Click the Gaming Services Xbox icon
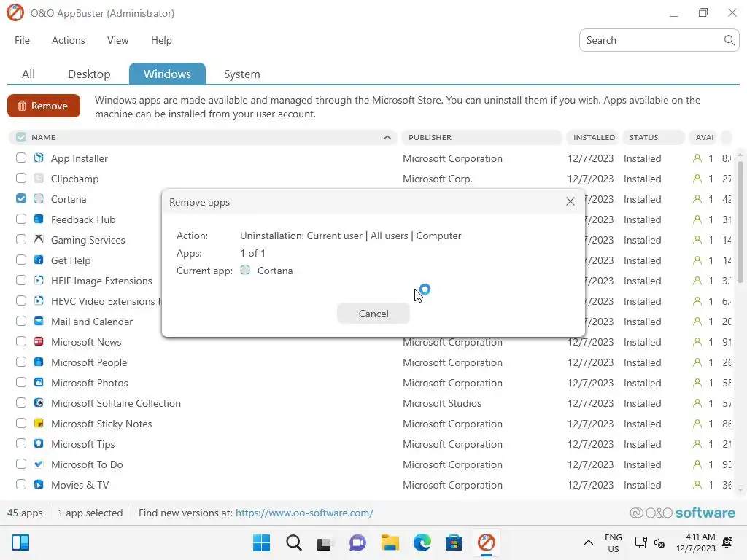Screen dimensions: 747x560 [x=39, y=239]
